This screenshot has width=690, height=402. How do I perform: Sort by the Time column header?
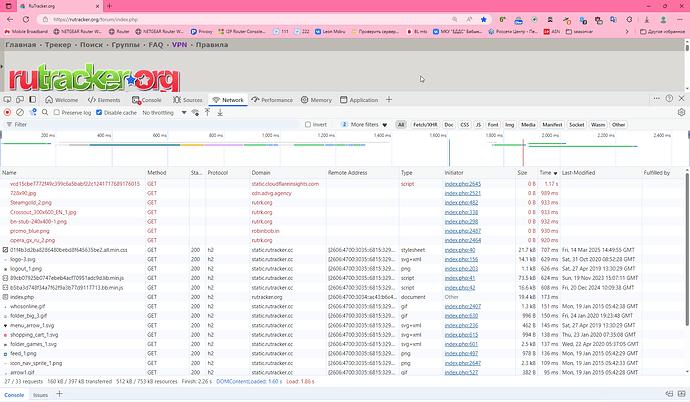(x=548, y=173)
